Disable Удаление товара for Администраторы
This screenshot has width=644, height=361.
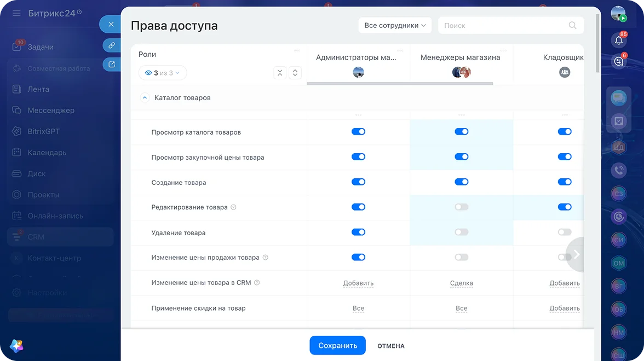point(358,232)
